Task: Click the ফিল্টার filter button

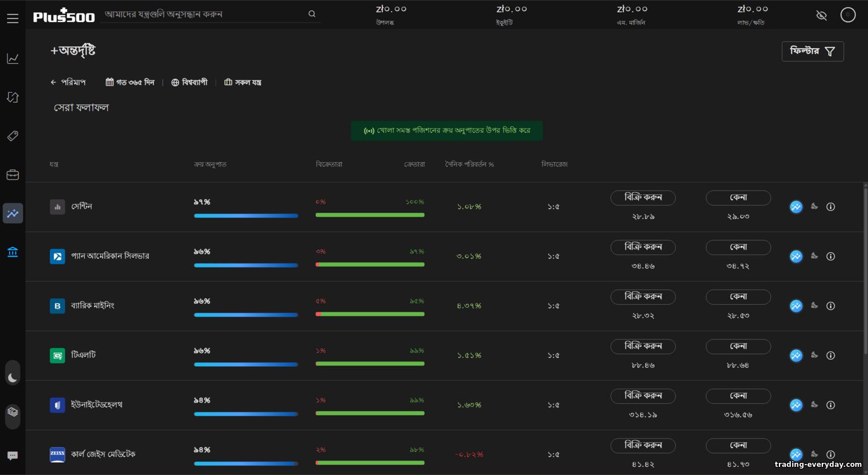Action: pyautogui.click(x=812, y=52)
